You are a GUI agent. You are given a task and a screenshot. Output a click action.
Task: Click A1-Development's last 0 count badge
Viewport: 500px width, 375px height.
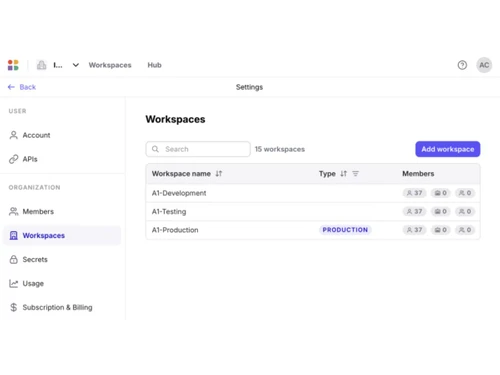click(465, 193)
